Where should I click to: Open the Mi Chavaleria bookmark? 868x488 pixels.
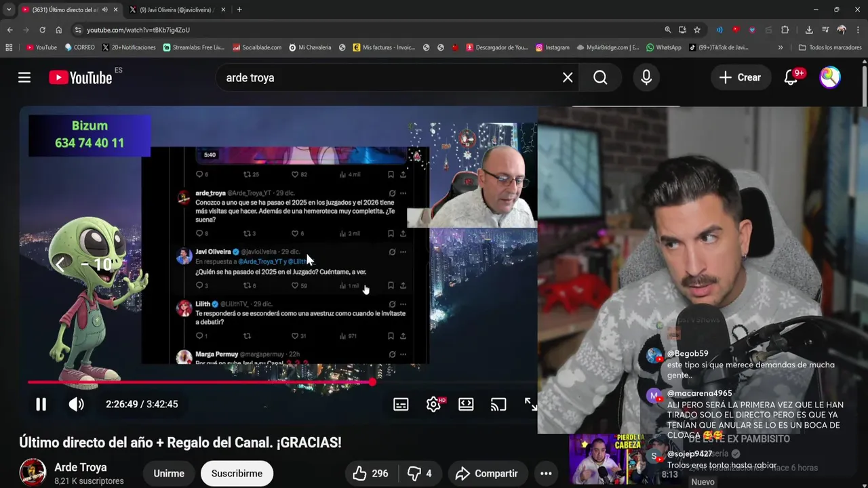[x=310, y=47]
